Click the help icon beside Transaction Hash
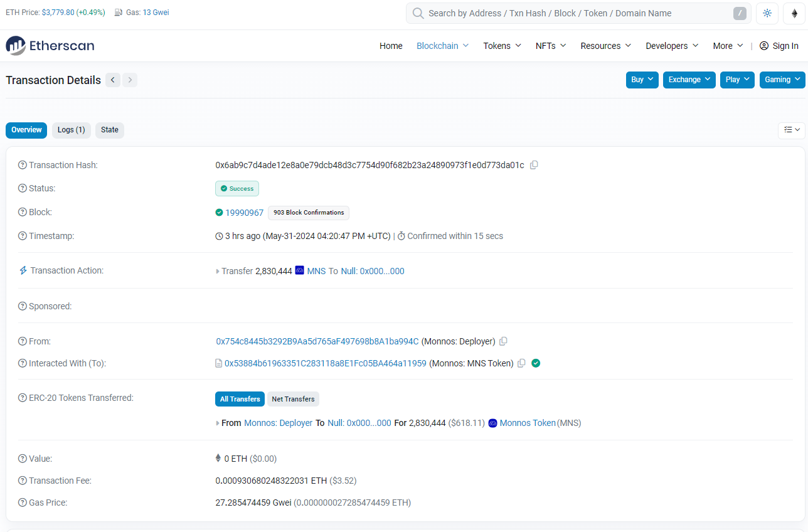The image size is (808, 532). [23, 165]
